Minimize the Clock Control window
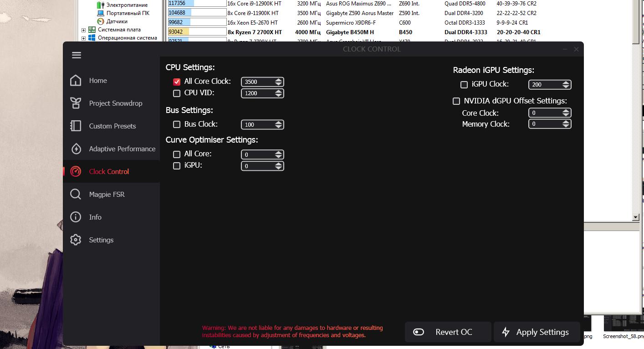Image resolution: width=644 pixels, height=349 pixels. pos(565,49)
